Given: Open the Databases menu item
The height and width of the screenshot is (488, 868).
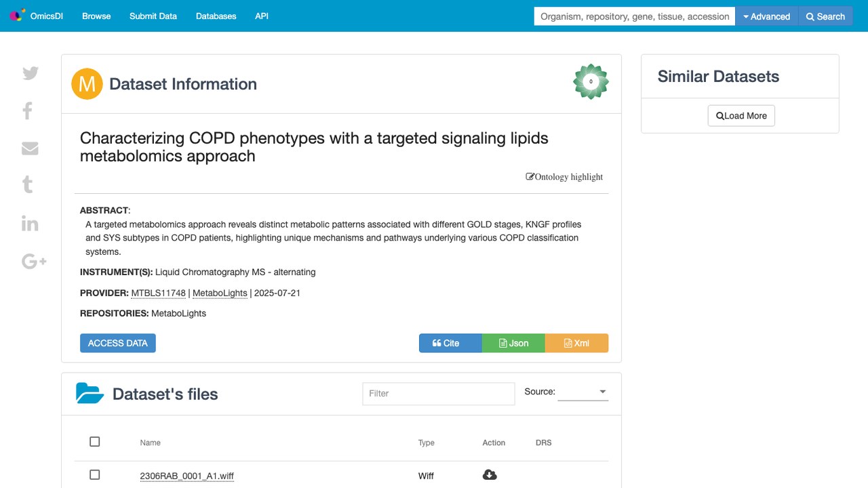Looking at the screenshot, I should pos(216,16).
